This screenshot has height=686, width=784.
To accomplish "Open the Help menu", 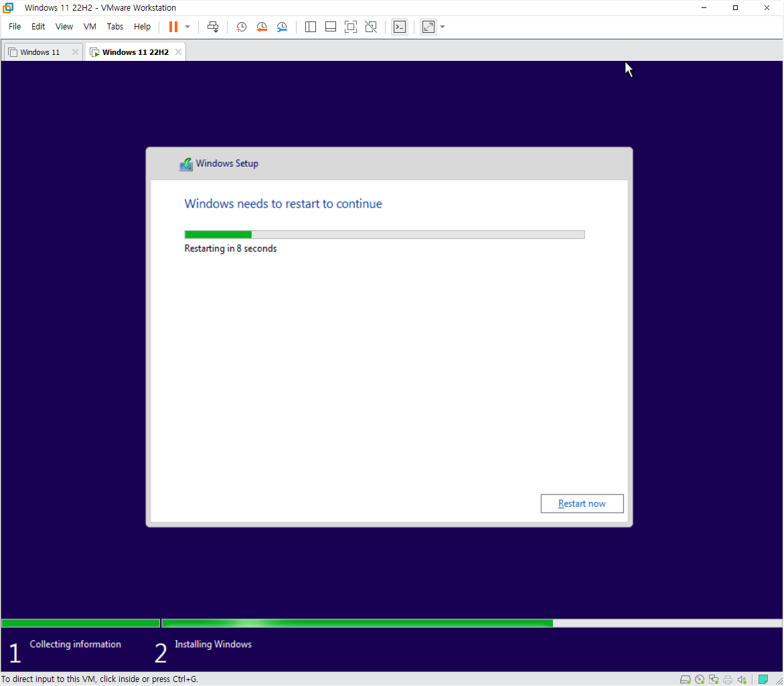I will [142, 27].
